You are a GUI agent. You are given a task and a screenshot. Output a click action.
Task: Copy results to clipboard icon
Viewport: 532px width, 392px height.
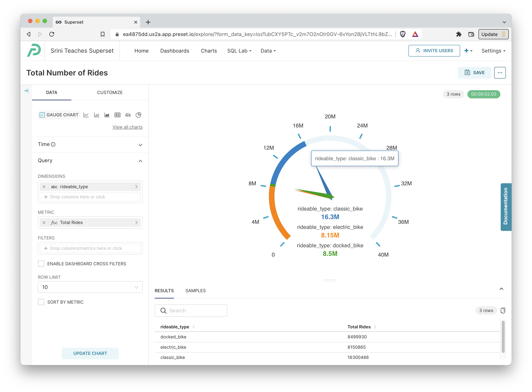click(x=503, y=310)
